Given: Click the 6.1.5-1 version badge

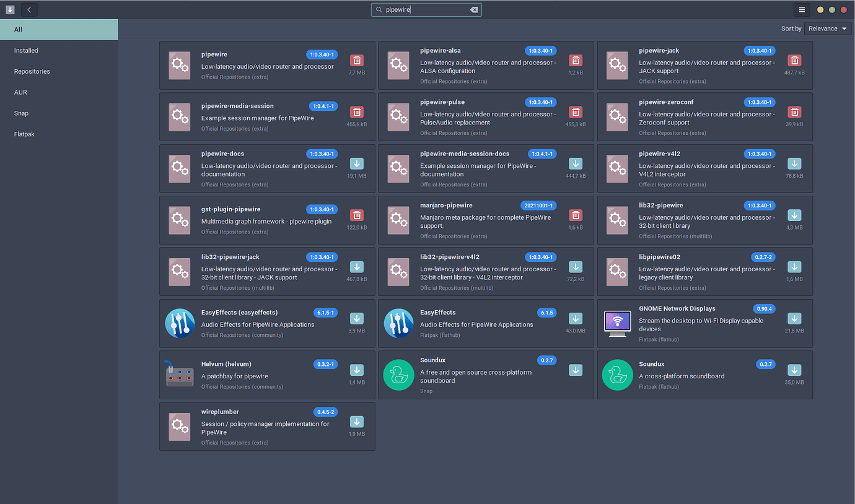Looking at the screenshot, I should pos(325,313).
